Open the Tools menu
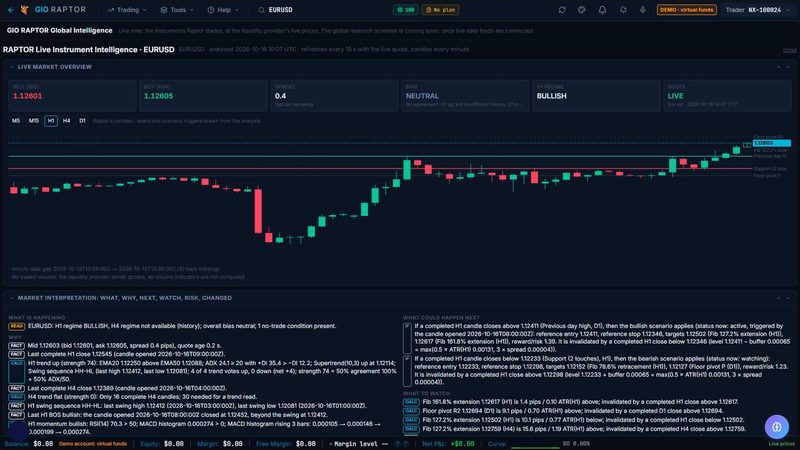800x450 pixels. coord(177,10)
